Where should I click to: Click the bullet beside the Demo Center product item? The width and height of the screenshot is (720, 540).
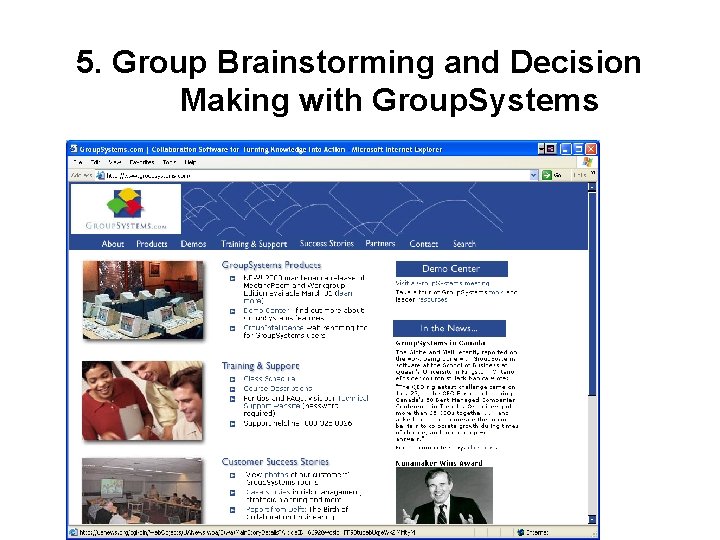tap(232, 311)
